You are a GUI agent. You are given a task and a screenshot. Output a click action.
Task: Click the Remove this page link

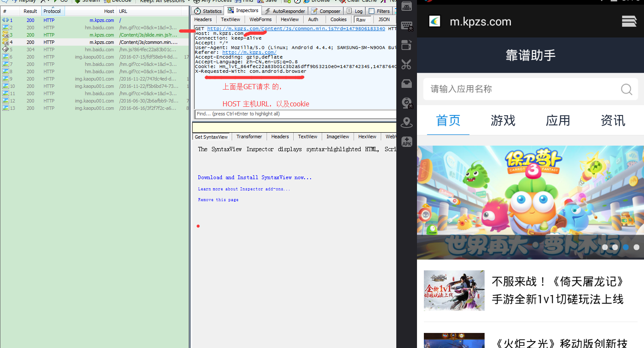click(218, 200)
